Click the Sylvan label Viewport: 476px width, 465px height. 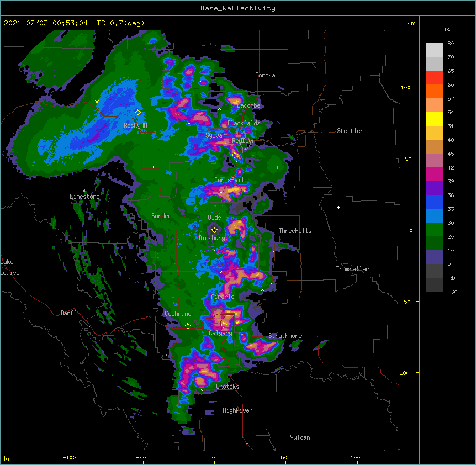pyautogui.click(x=215, y=135)
